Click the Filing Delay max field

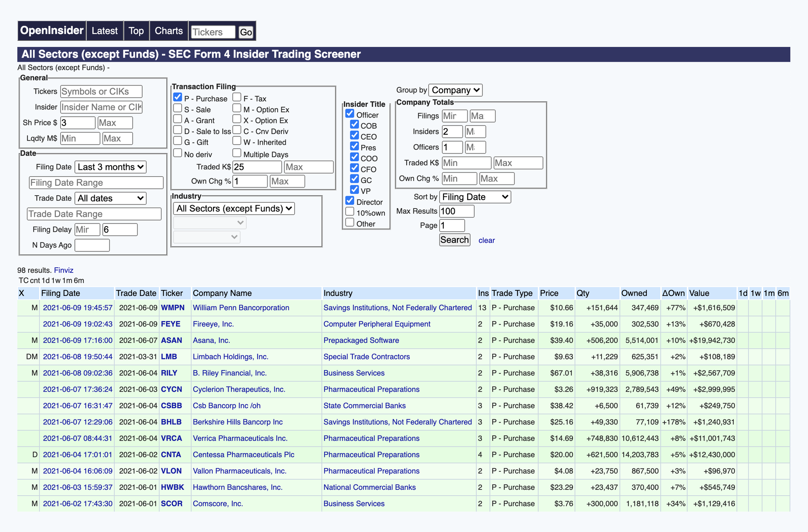pyautogui.click(x=120, y=229)
